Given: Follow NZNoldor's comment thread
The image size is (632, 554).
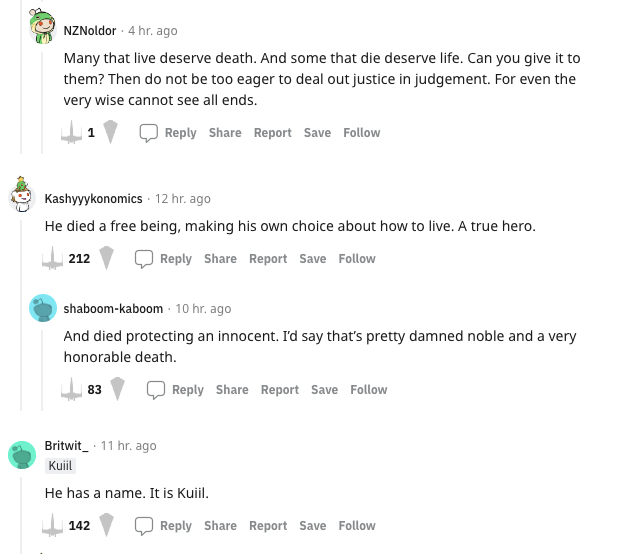Looking at the screenshot, I should (x=361, y=132).
